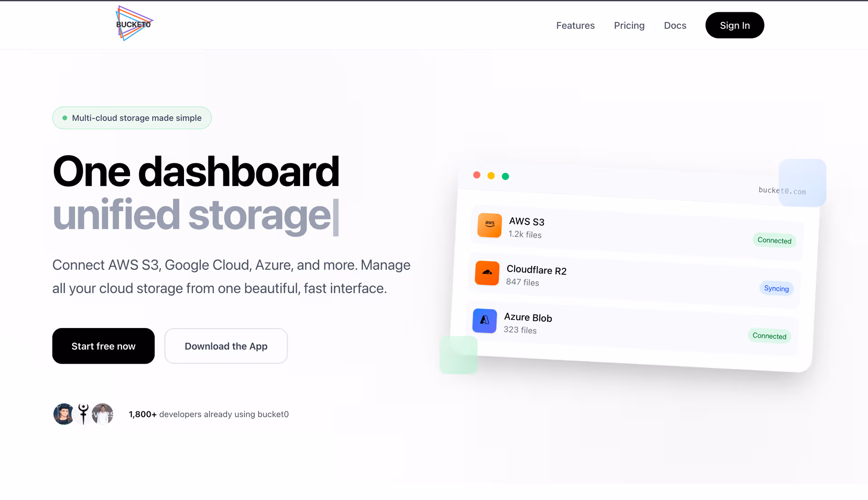Click Download the App button
The height and width of the screenshot is (500, 868).
pos(226,346)
